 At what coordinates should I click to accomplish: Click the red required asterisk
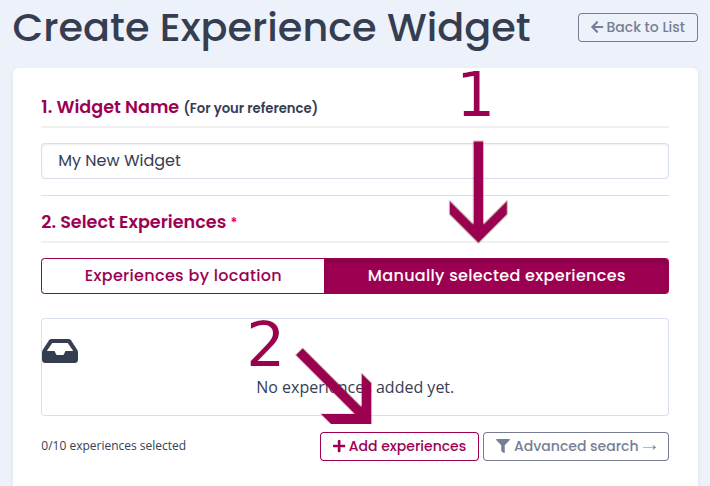tap(234, 222)
